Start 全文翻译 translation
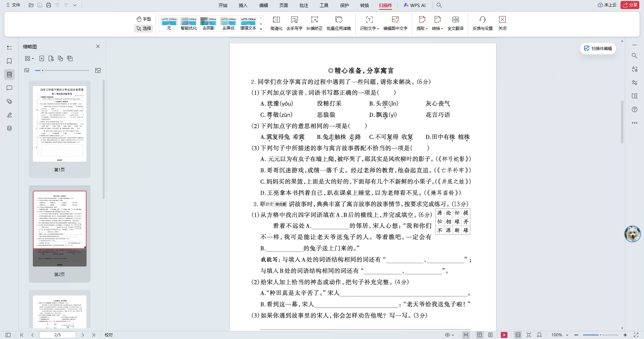Viewport: 644px width, 339px height. [x=455, y=23]
